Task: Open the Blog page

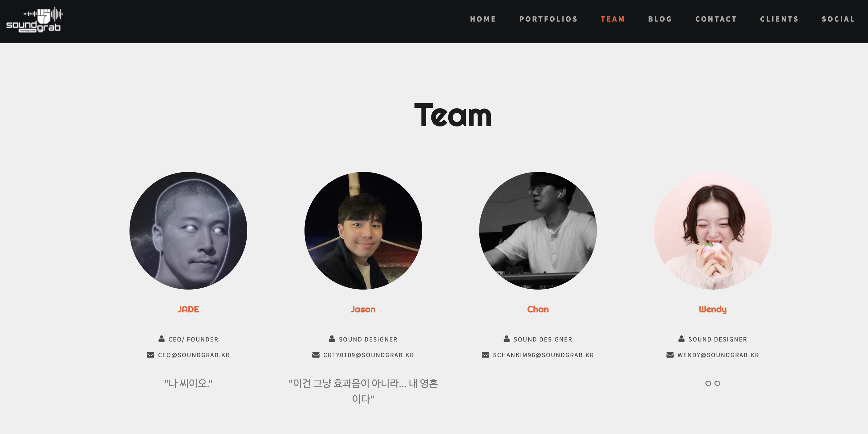Action: pyautogui.click(x=660, y=19)
